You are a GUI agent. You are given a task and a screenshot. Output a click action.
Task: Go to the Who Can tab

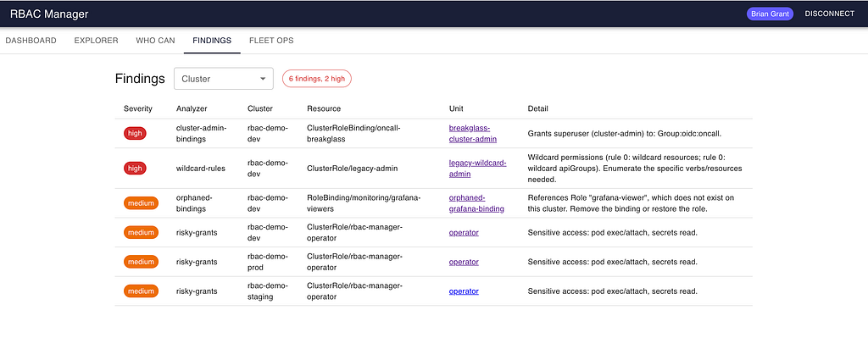156,41
